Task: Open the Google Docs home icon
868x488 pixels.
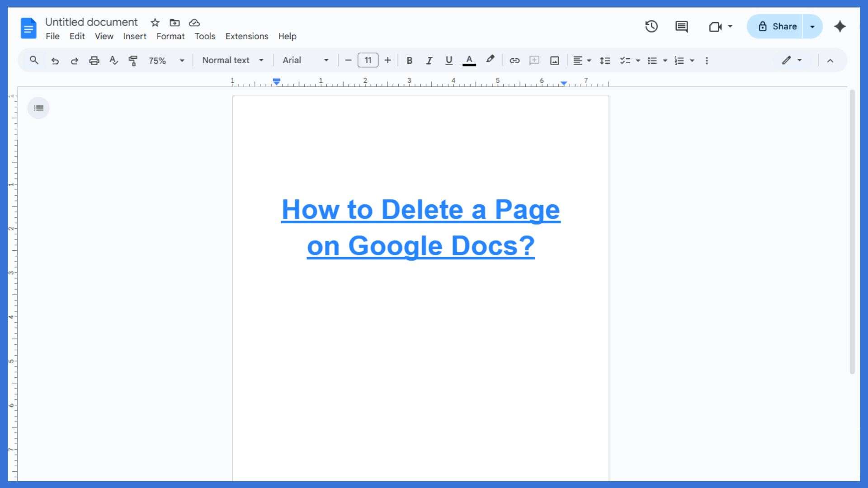Action: point(28,28)
